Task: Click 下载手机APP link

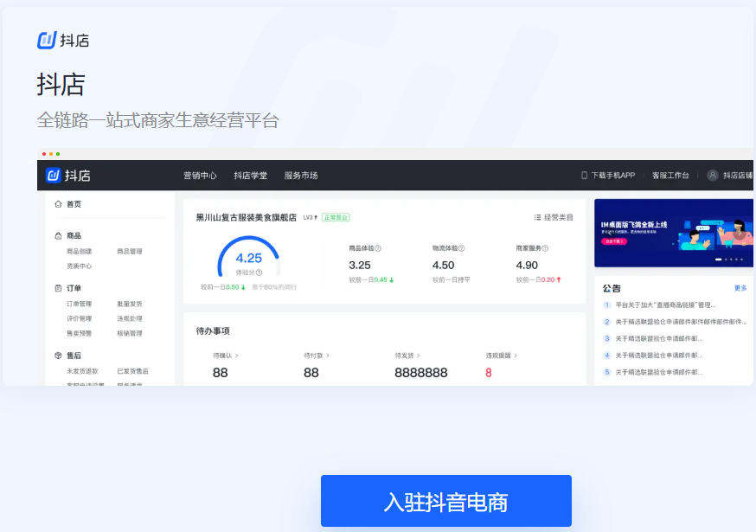Action: [x=613, y=176]
